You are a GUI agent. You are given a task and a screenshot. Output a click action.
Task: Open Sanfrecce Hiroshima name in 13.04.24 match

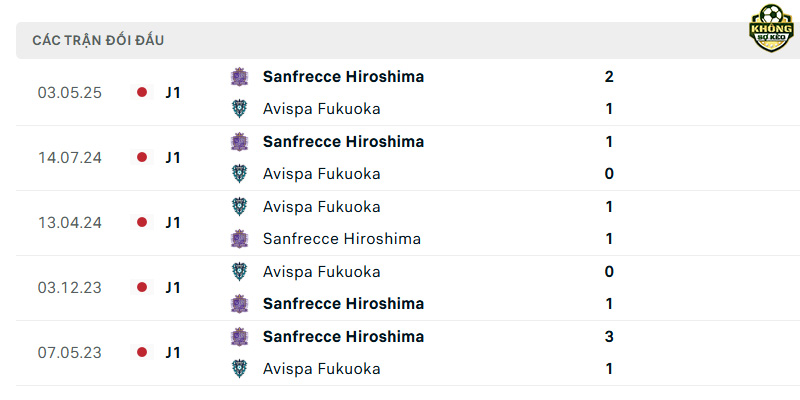click(x=342, y=239)
